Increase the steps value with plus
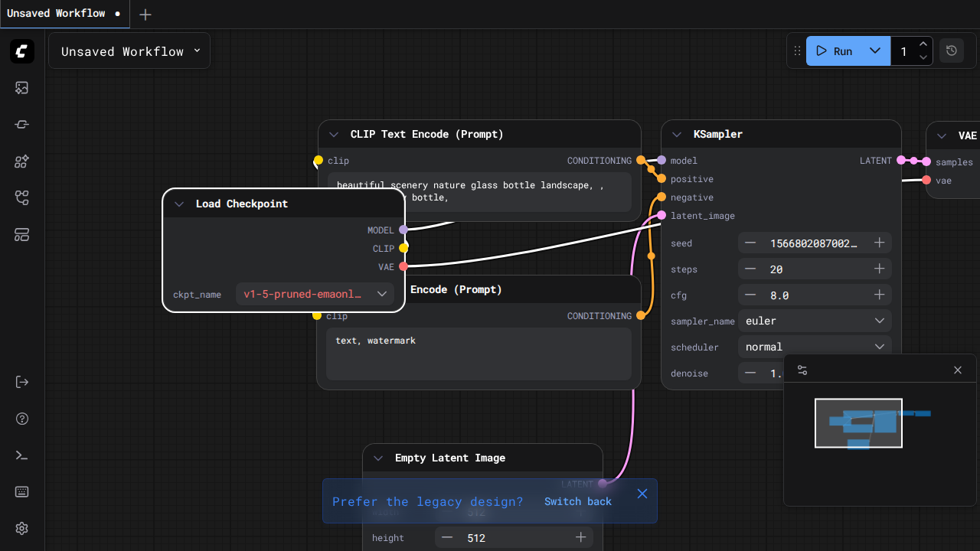980x551 pixels. pos(880,269)
